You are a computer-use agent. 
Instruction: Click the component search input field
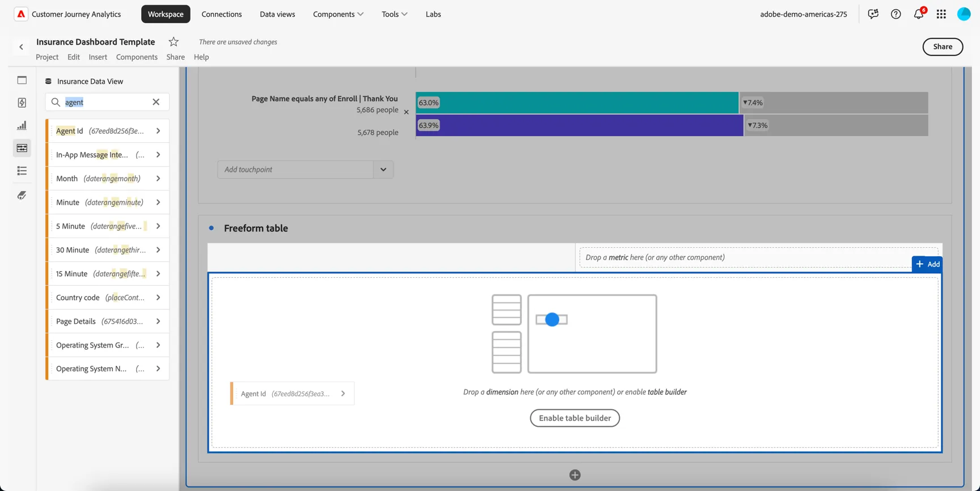click(x=107, y=102)
